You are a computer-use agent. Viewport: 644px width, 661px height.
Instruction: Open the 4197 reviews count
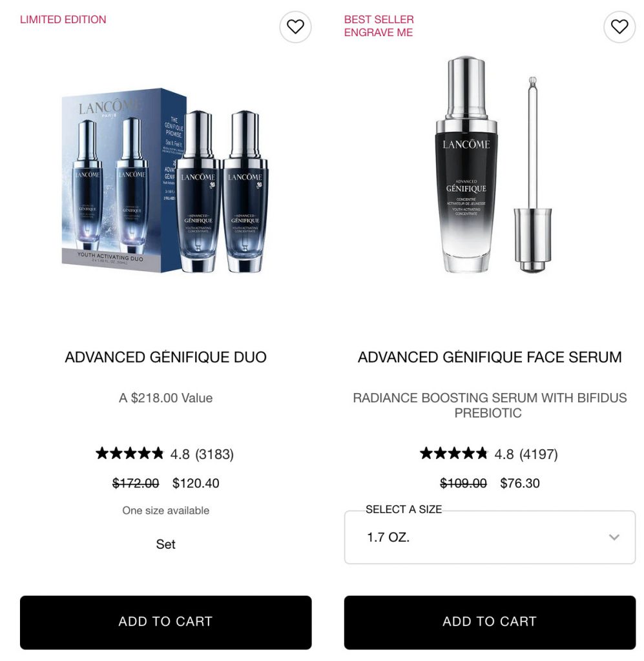[539, 454]
